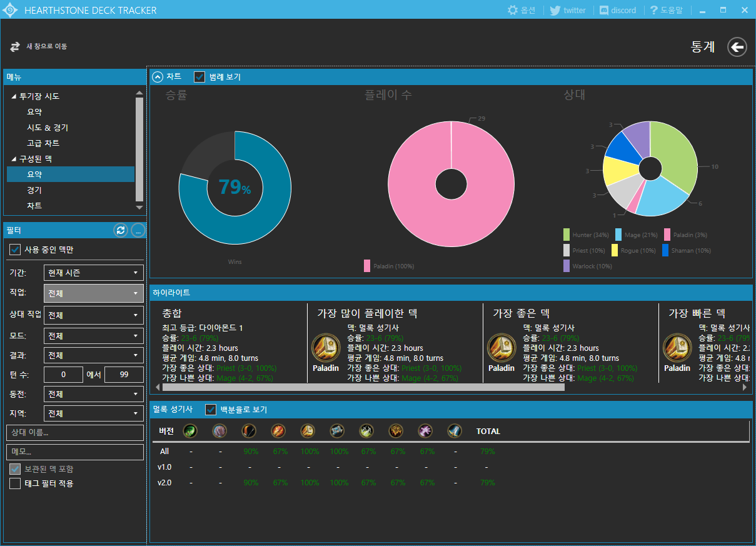Toggle the 보관된 덱 포함 checkbox
Image resolution: width=756 pixels, height=546 pixels.
(x=15, y=469)
